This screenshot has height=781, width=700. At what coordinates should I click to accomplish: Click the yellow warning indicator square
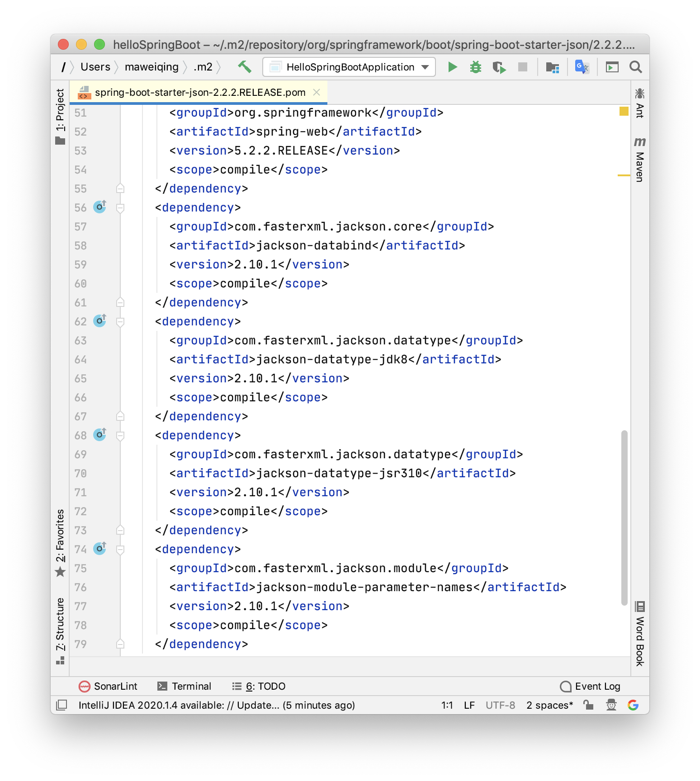pyautogui.click(x=624, y=111)
